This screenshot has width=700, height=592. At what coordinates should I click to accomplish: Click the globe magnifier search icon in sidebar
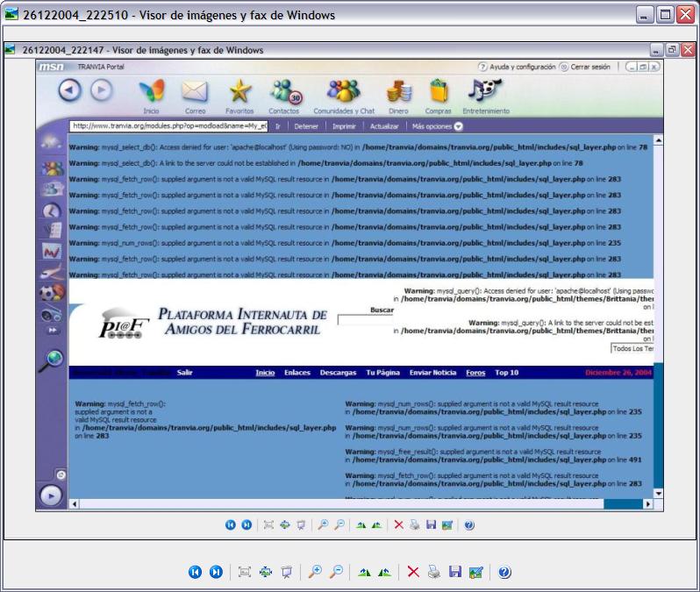53,360
